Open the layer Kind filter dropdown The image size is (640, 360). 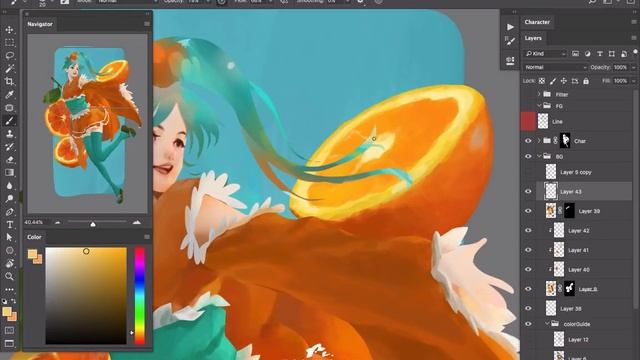(546, 53)
